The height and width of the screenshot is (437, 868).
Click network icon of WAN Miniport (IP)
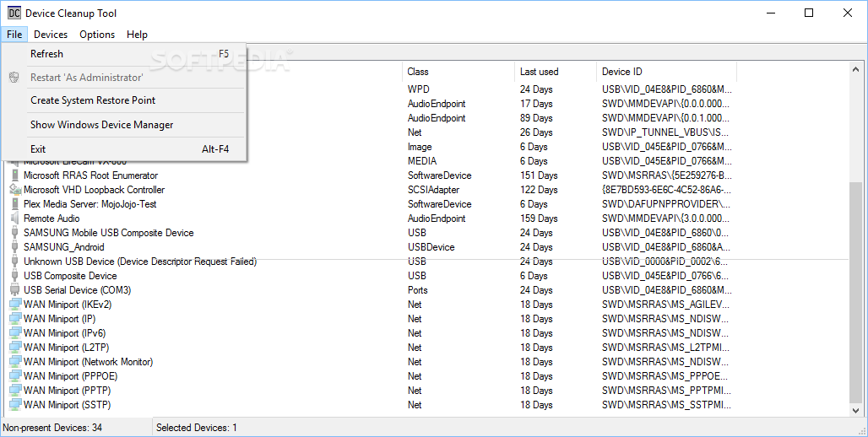14,319
